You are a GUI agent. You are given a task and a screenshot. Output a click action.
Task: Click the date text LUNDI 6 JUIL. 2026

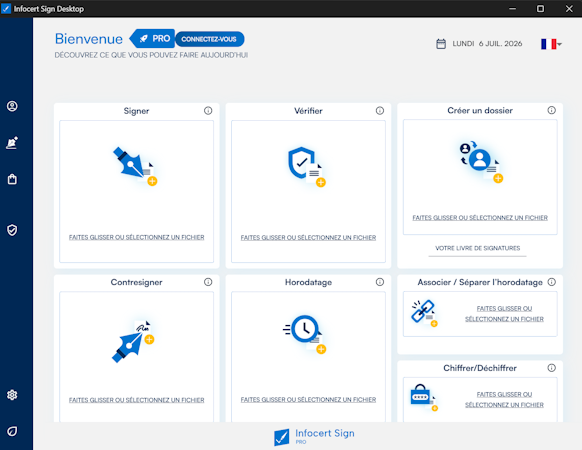[x=487, y=44]
